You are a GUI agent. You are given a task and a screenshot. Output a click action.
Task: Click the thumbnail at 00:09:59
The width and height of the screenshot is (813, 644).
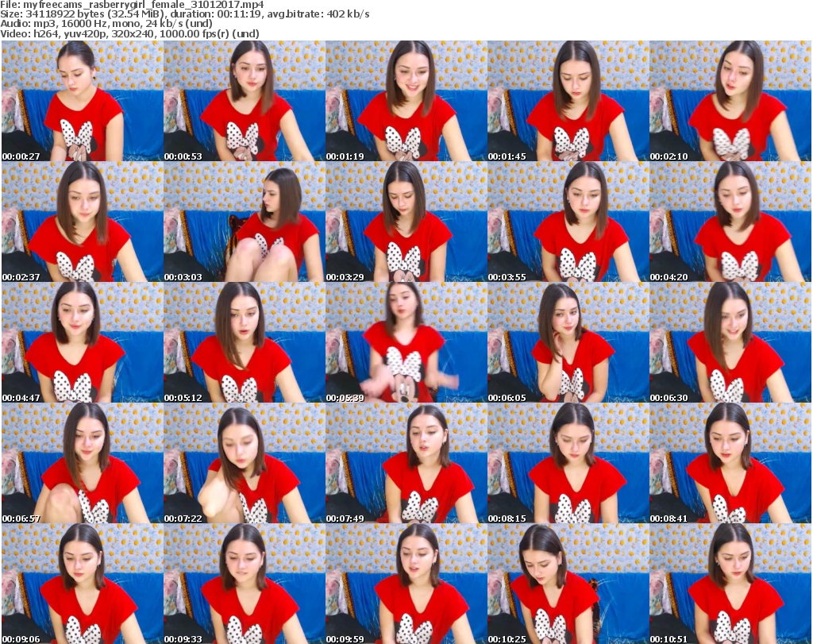coord(406,584)
